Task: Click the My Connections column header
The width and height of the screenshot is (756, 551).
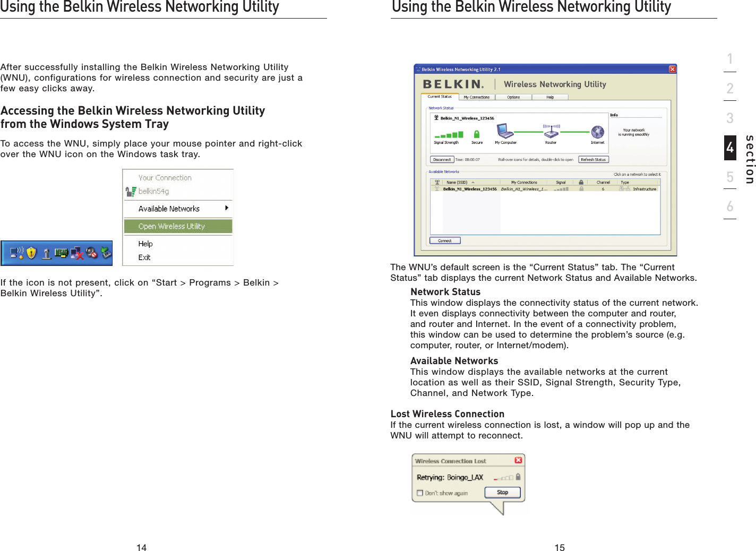Action: click(x=524, y=182)
